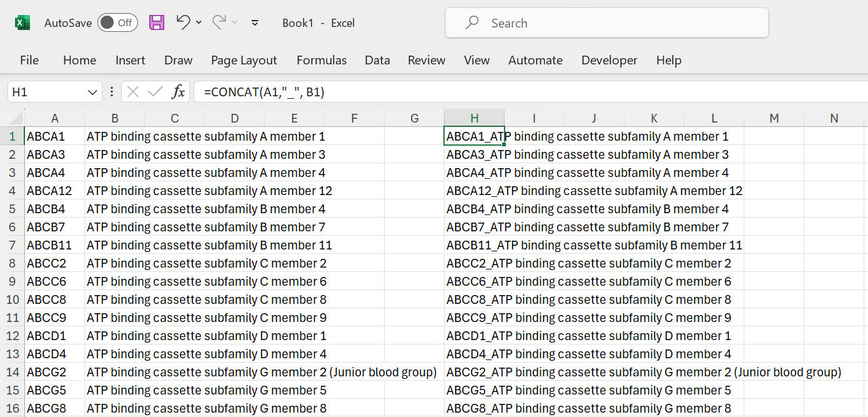Switch to the Developer tab
The image size is (868, 417).
[x=609, y=60]
